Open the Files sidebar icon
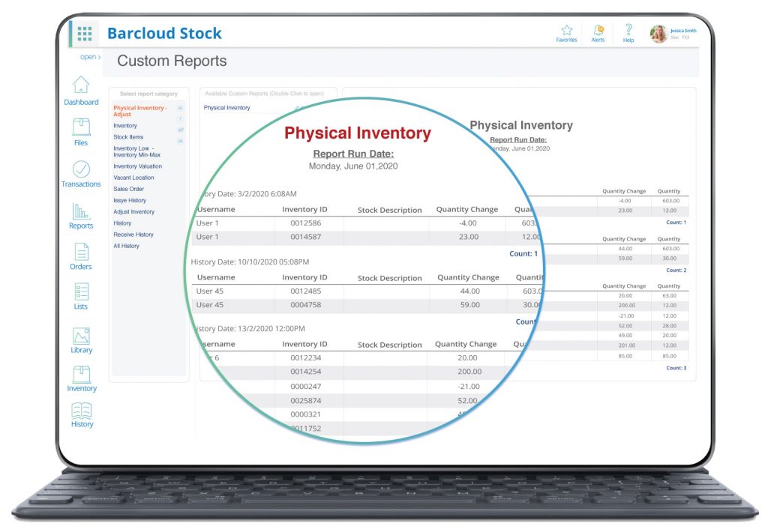Image resolution: width=768 pixels, height=532 pixels. click(81, 127)
